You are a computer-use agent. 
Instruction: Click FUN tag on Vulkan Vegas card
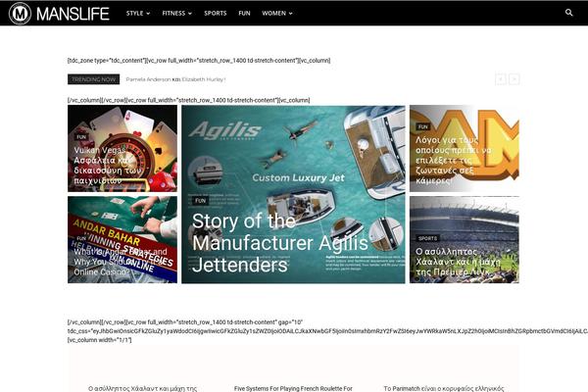click(81, 137)
